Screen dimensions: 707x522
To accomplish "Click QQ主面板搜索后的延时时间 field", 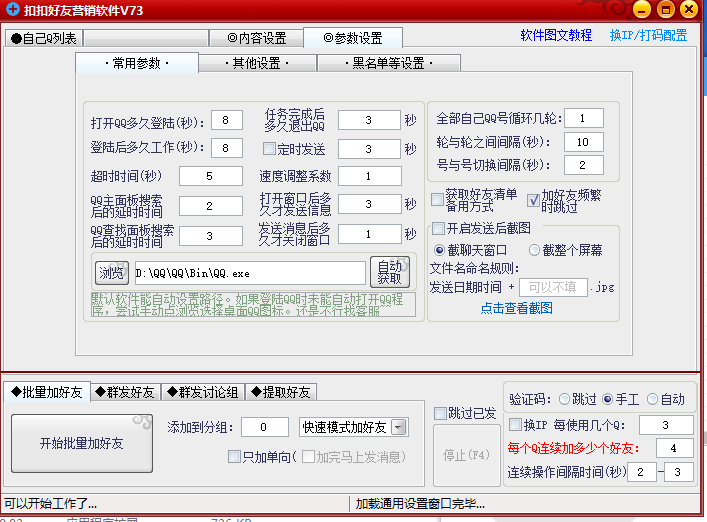I will (x=211, y=206).
